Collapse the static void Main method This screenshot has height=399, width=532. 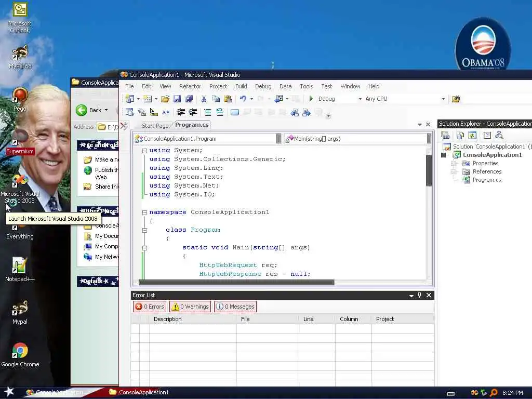point(144,248)
